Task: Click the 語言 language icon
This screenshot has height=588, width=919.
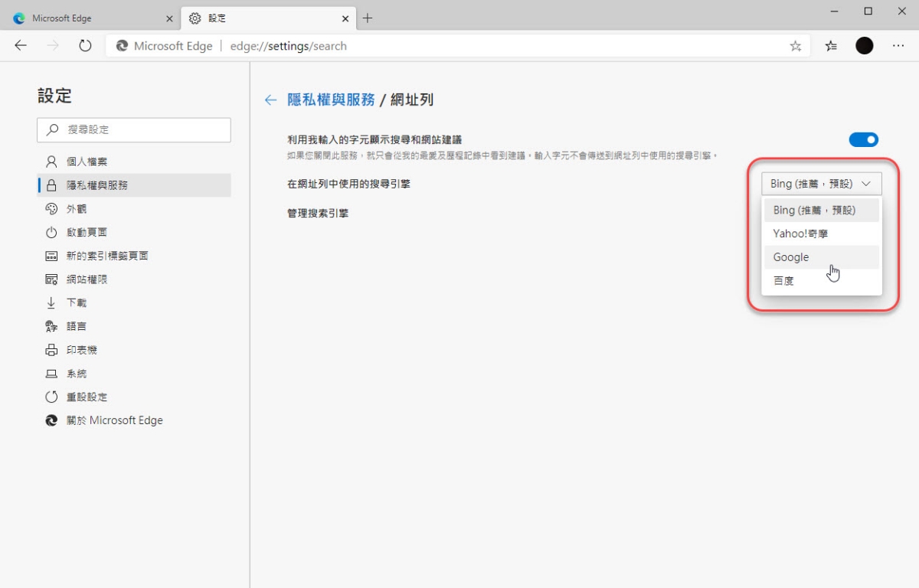Action: tap(51, 326)
